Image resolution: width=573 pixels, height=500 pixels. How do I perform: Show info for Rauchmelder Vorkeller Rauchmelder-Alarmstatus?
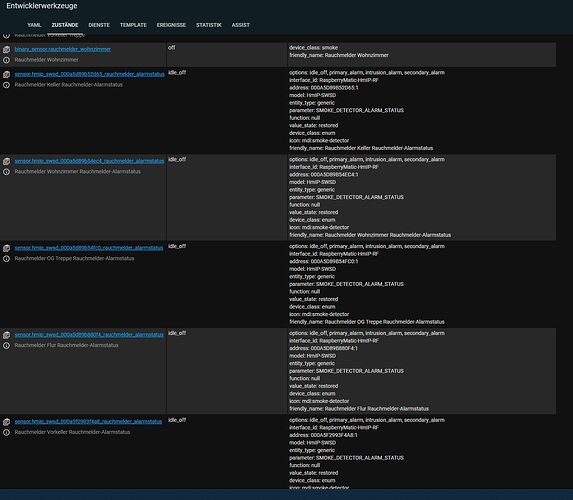7,432
